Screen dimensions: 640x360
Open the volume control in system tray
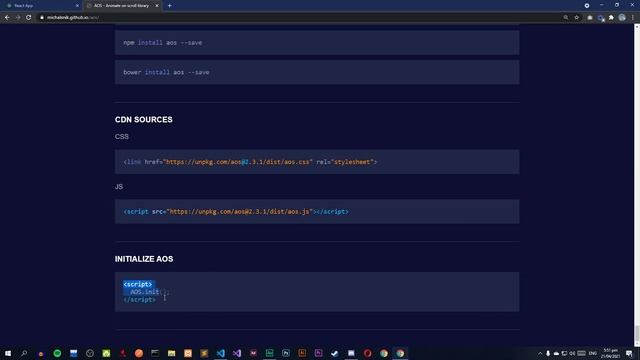click(572, 353)
